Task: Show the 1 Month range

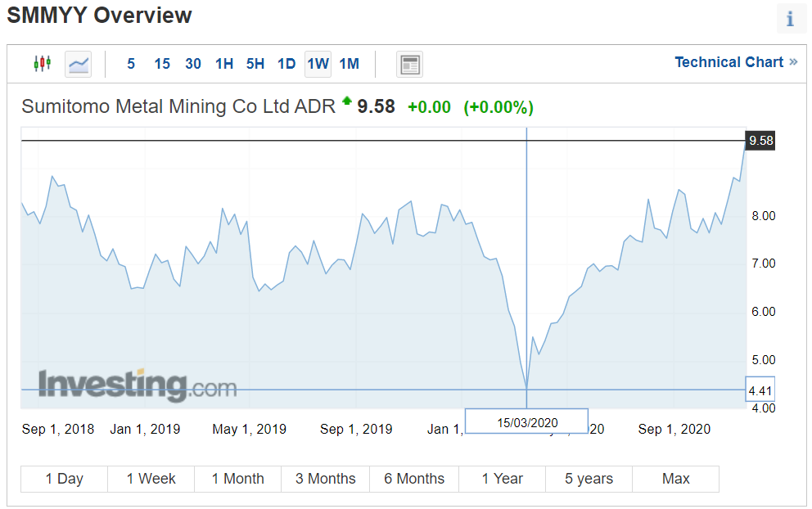Action: [x=238, y=479]
